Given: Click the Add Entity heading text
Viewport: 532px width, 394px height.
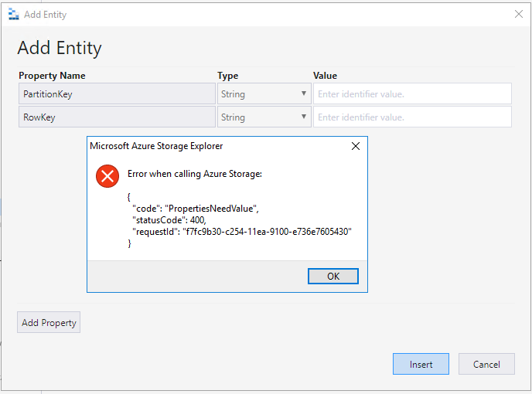Looking at the screenshot, I should tap(60, 48).
